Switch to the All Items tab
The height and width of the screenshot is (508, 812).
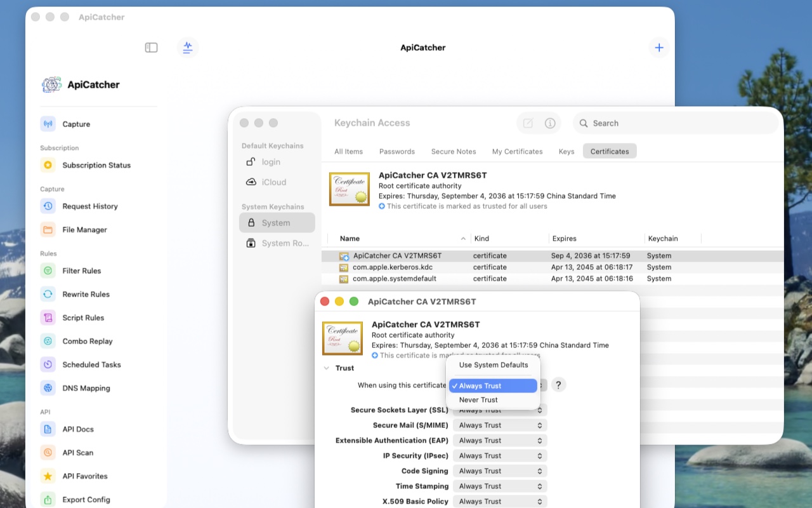coord(349,152)
